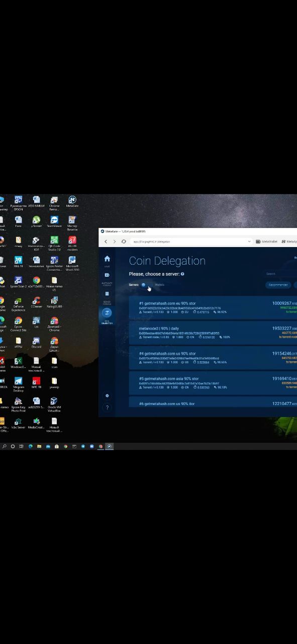Open Microsoft Edge from taskbar
Screen dimensions: 297x644
30,446
